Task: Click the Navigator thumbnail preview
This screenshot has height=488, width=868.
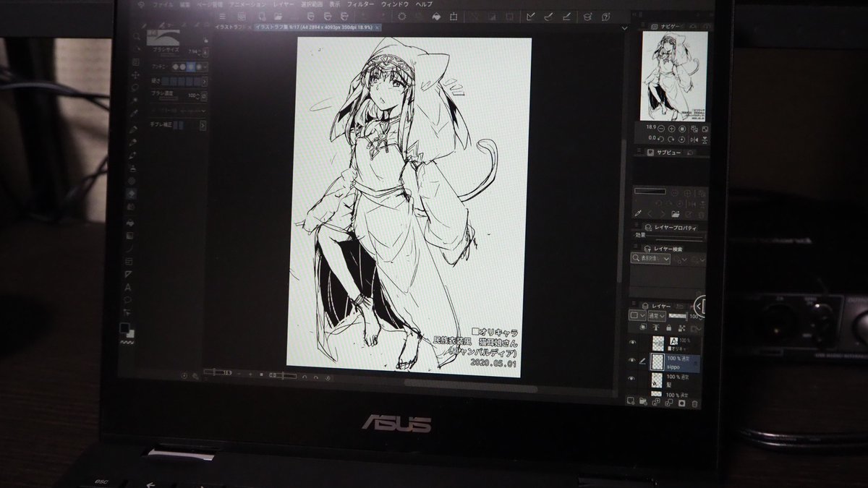Action: coord(674,77)
